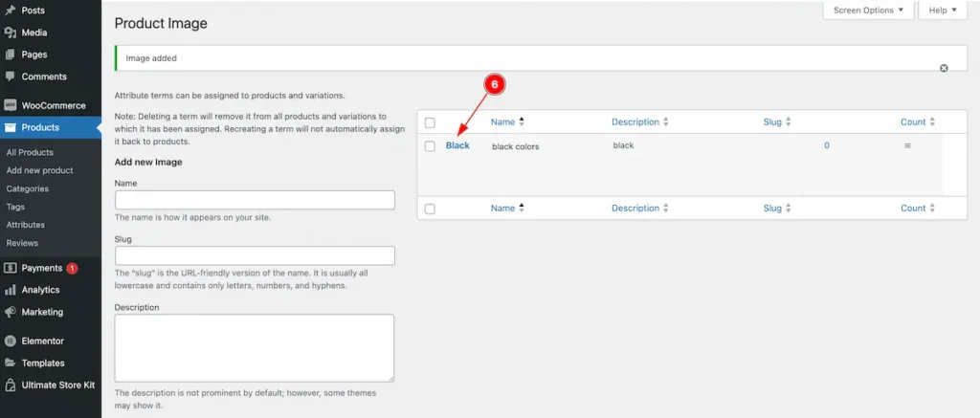Open the Black term link
980x418 pixels.
pyautogui.click(x=457, y=145)
